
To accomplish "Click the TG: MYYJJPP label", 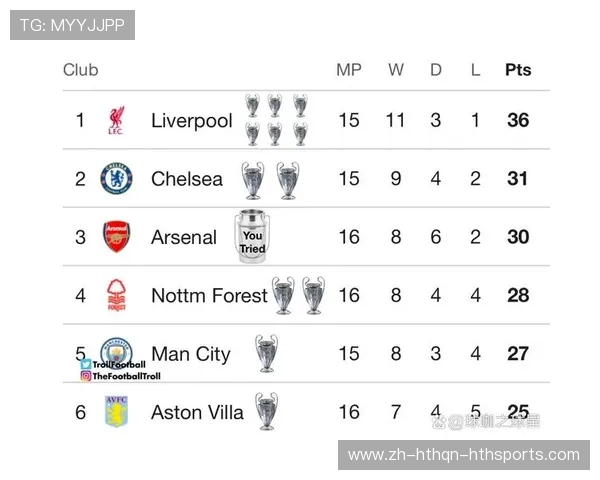I will click(72, 25).
